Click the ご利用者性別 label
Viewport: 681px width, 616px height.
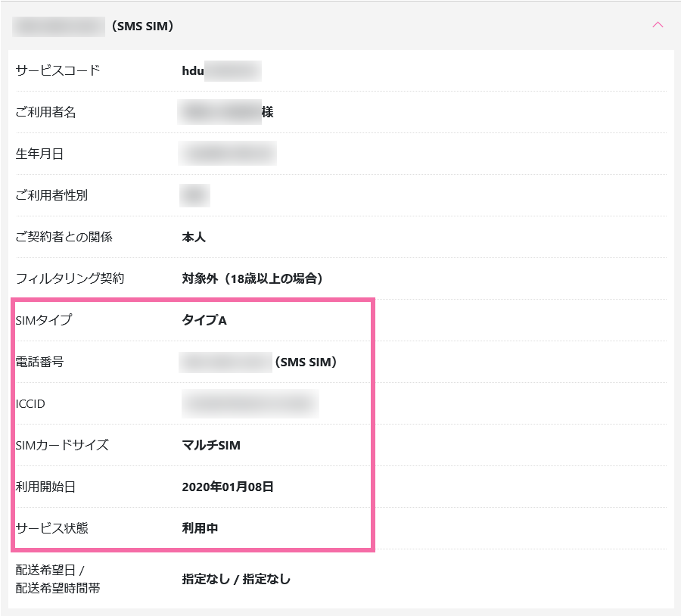(51, 196)
